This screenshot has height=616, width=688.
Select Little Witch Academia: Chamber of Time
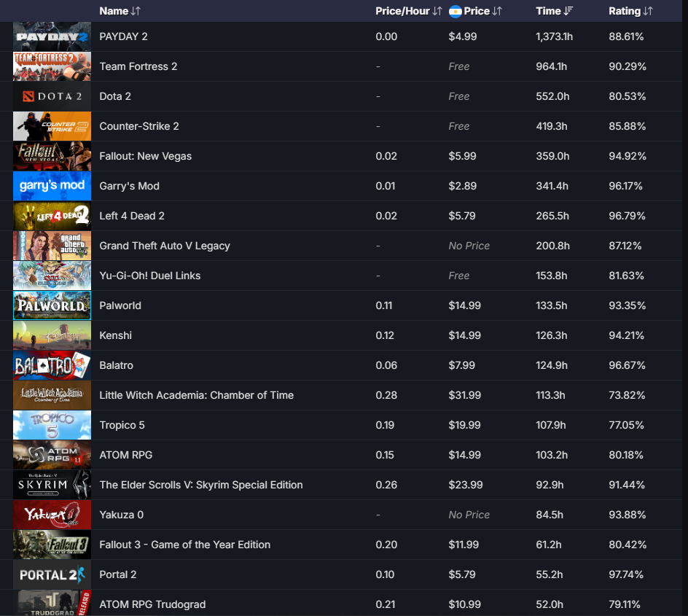pyautogui.click(x=196, y=395)
